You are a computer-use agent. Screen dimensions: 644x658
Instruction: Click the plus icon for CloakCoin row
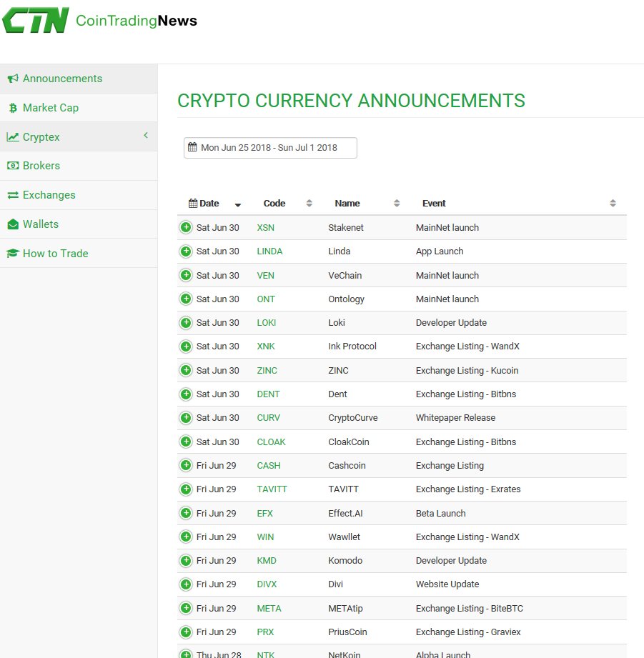[186, 442]
